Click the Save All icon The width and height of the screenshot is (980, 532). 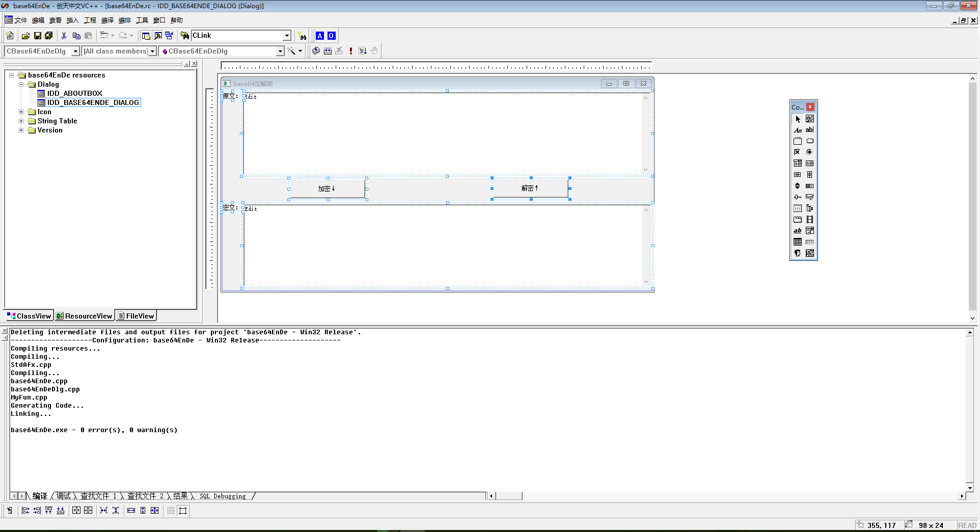(x=49, y=36)
